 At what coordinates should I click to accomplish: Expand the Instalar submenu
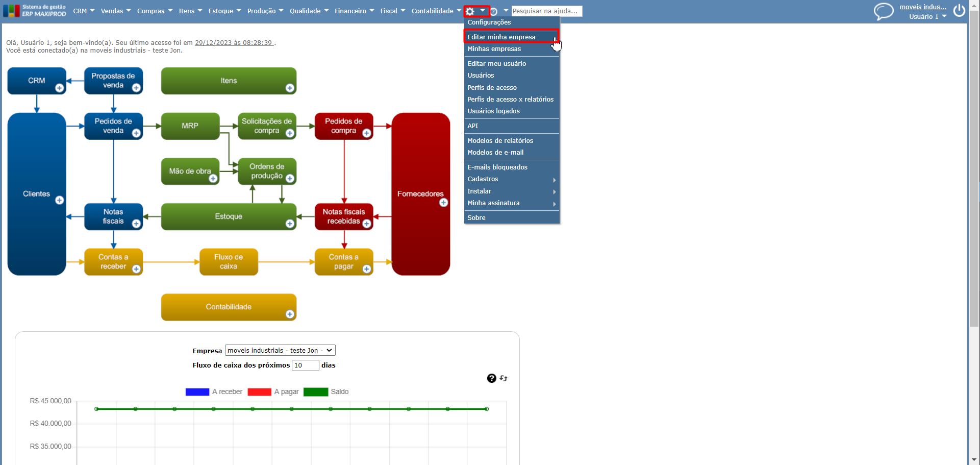pos(512,191)
